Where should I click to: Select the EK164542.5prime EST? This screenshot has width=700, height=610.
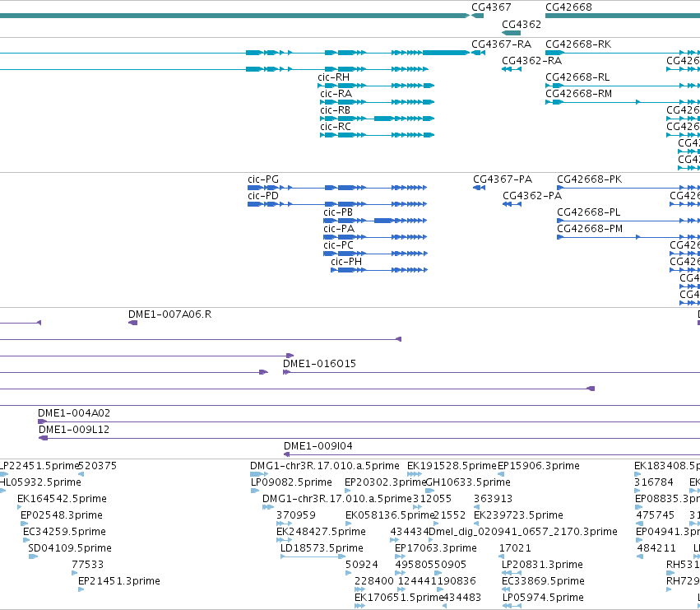(19, 507)
